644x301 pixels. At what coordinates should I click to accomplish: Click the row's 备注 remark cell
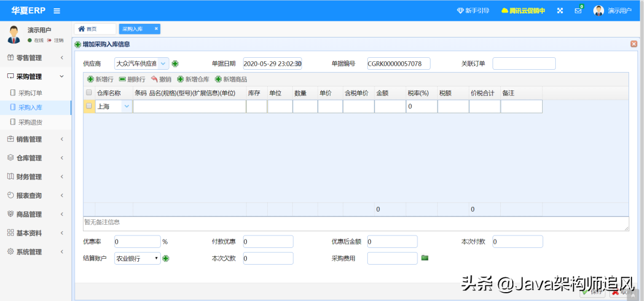click(x=521, y=106)
